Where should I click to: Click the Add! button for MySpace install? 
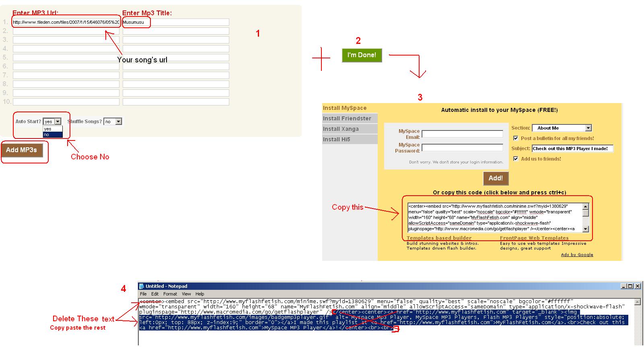click(x=496, y=178)
